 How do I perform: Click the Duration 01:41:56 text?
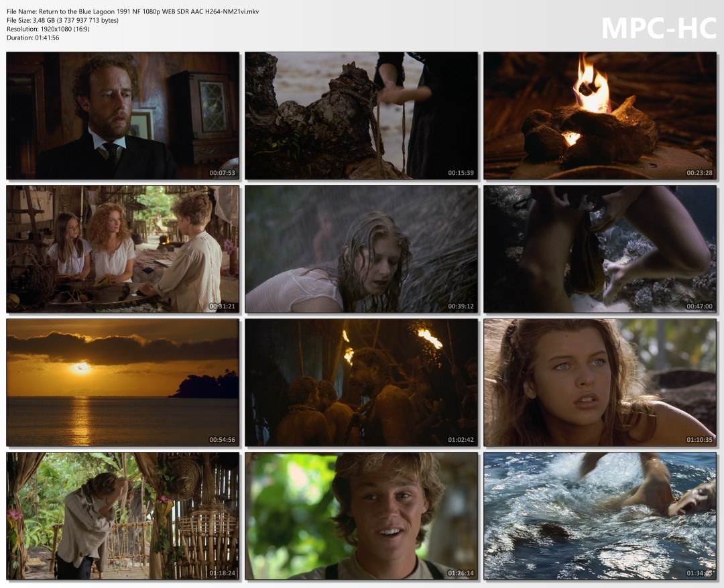[33, 38]
